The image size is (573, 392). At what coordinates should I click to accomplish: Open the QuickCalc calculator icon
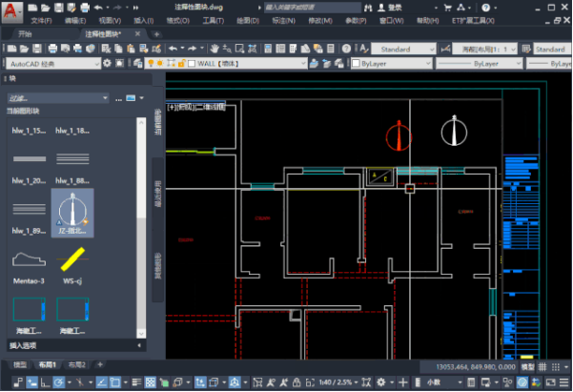tap(330, 49)
